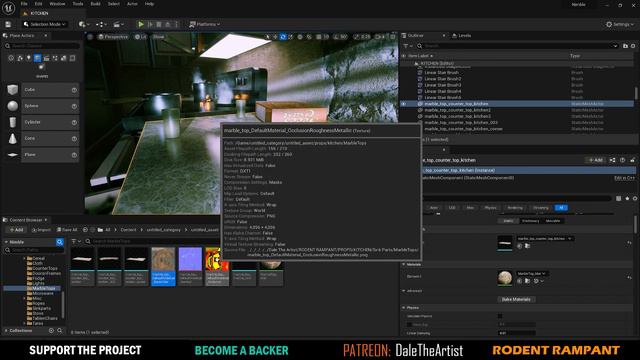Open camera speed setting in viewport
Screen dimensions: 640x360
point(380,37)
